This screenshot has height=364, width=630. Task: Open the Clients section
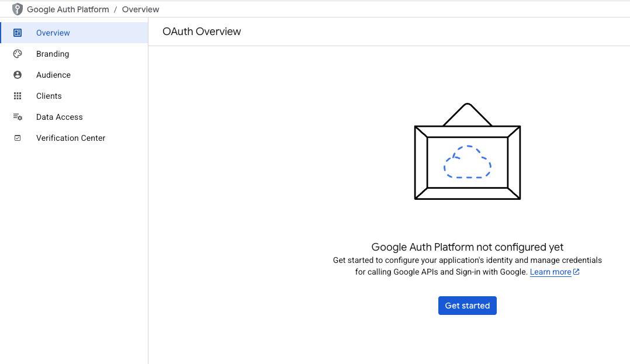pos(49,96)
